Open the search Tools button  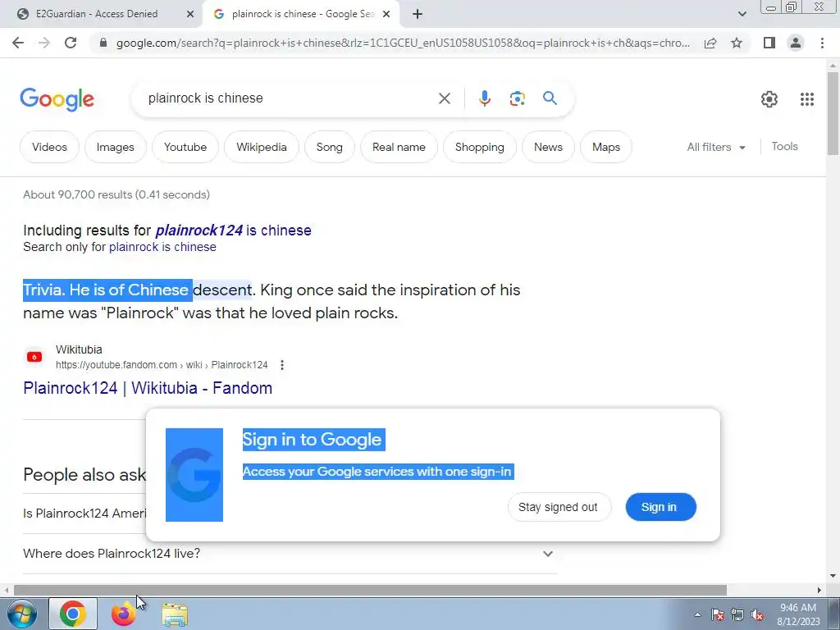(x=784, y=146)
